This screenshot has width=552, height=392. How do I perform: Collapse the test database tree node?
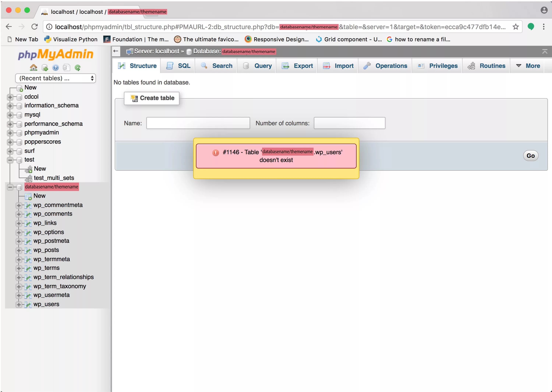10,160
